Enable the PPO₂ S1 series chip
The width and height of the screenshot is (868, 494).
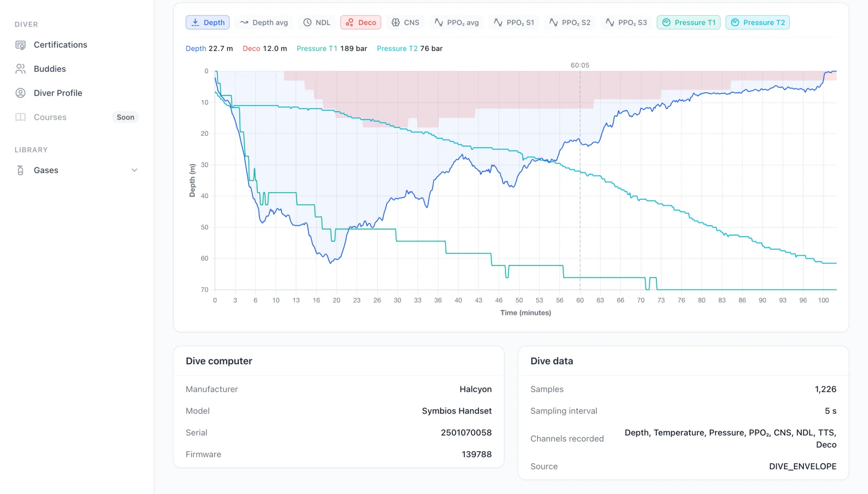point(514,22)
